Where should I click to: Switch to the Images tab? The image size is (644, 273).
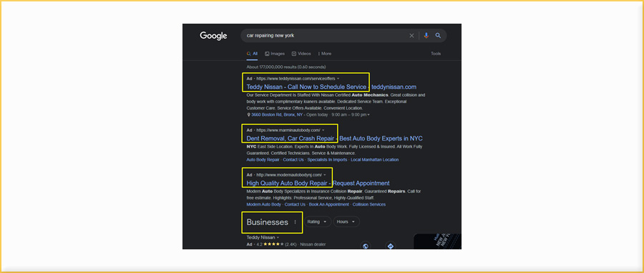pos(275,54)
